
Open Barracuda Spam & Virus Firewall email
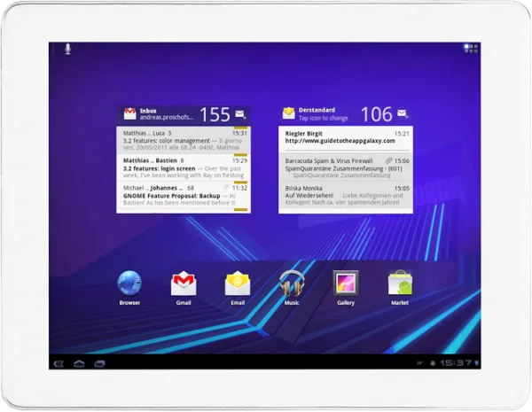pyautogui.click(x=346, y=167)
